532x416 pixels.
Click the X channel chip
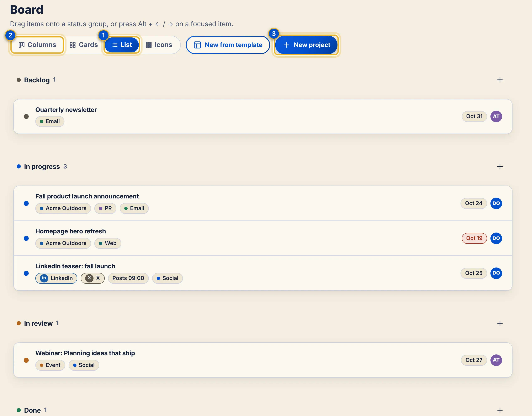click(x=92, y=278)
